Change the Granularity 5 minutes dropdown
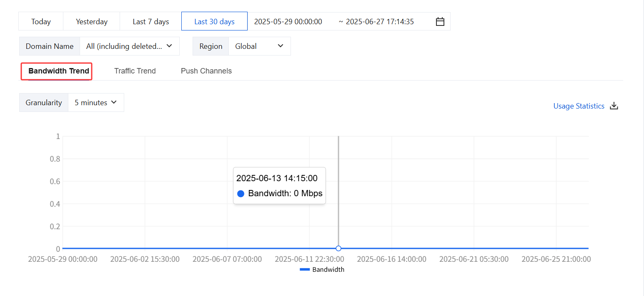This screenshot has height=296, width=644. tap(96, 103)
